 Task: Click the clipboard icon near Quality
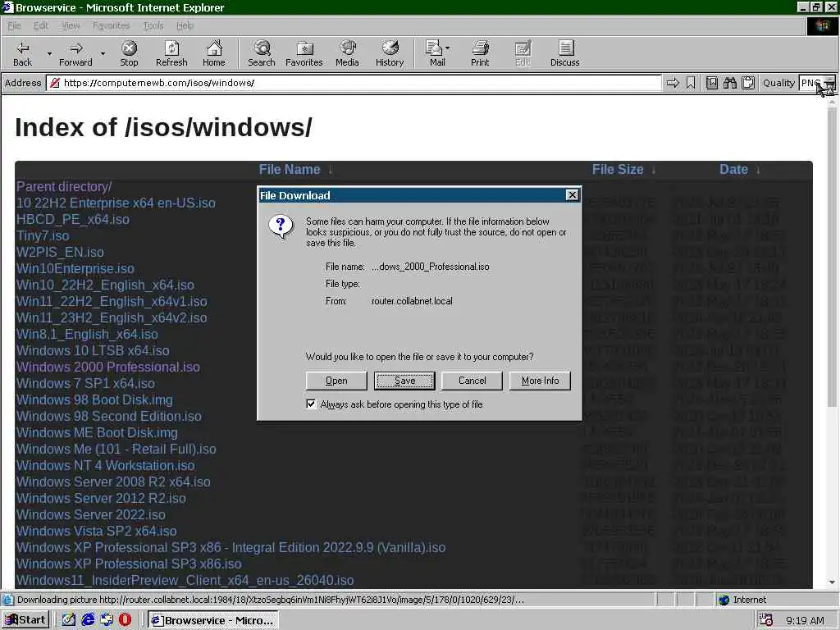tap(748, 83)
